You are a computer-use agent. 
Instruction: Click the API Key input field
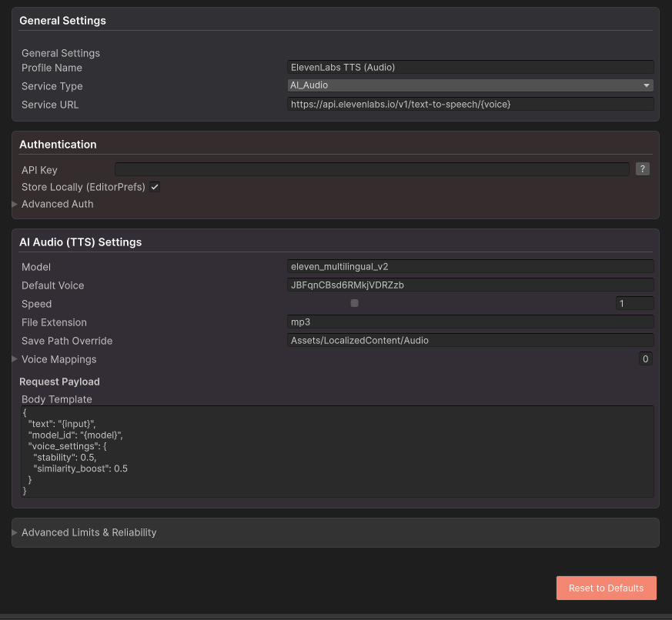(372, 169)
